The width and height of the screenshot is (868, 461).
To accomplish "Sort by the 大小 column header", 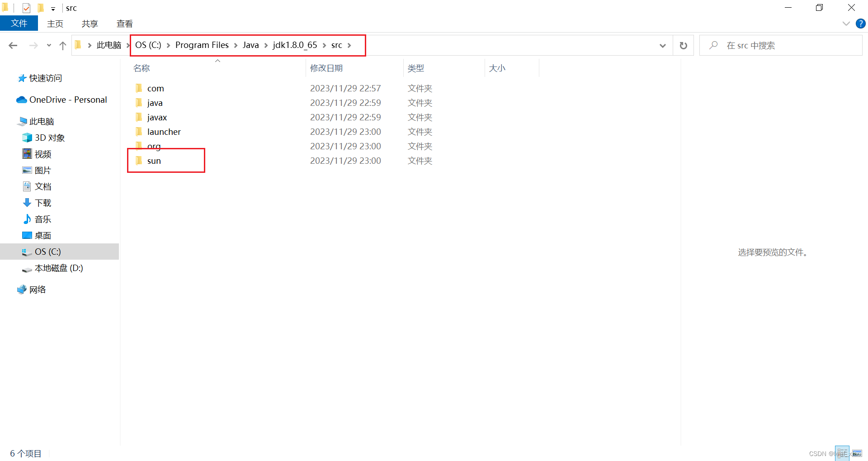I will pos(497,68).
